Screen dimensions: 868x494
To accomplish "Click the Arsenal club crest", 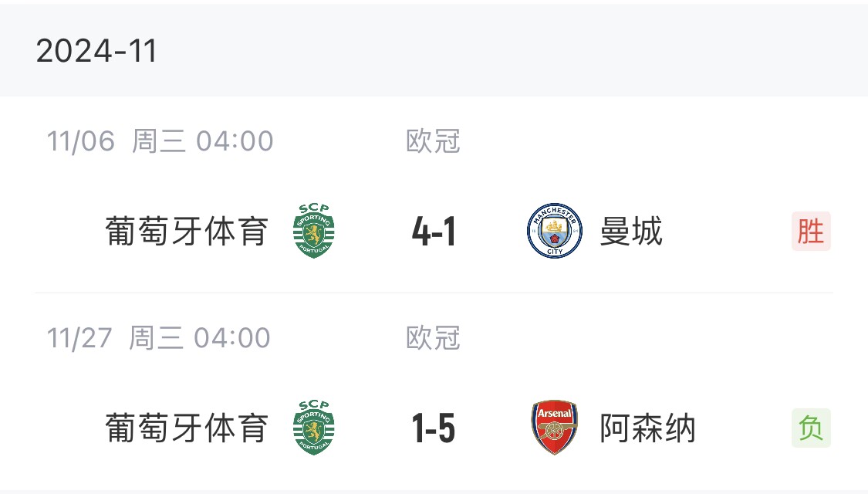I will click(x=555, y=428).
